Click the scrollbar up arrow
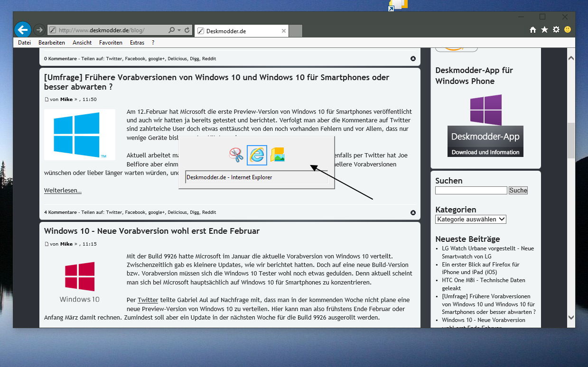The height and width of the screenshot is (367, 588). (x=571, y=58)
